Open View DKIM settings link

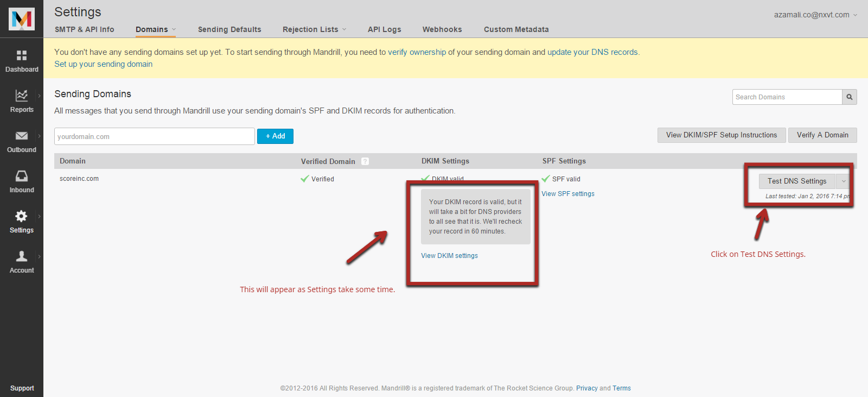(449, 256)
